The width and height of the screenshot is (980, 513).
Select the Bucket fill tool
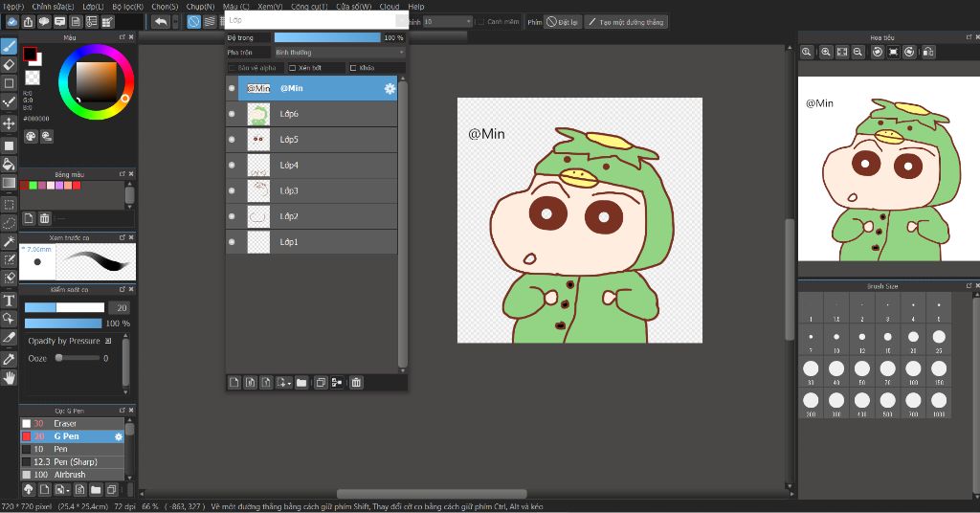[9, 165]
